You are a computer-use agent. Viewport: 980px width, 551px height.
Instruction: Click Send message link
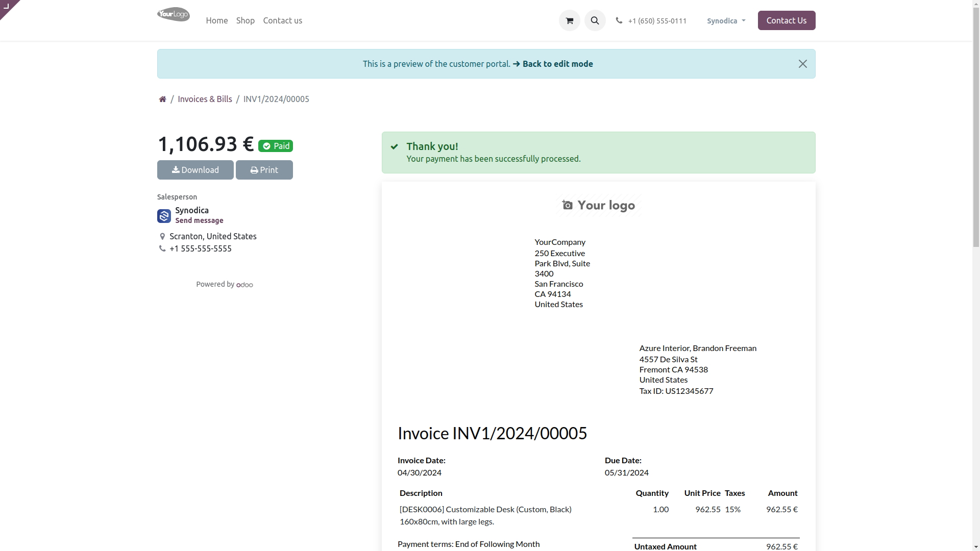(200, 220)
